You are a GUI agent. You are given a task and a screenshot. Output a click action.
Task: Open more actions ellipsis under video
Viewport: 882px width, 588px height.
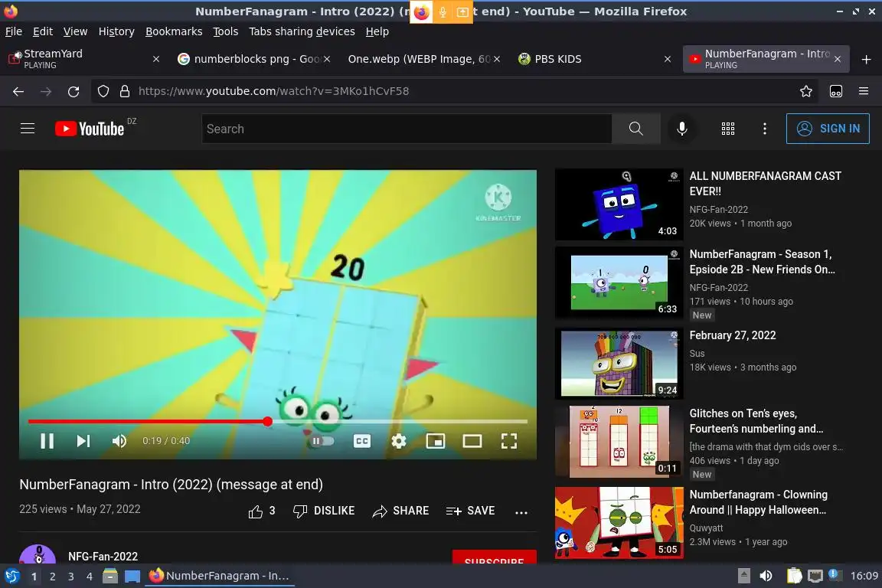point(521,512)
